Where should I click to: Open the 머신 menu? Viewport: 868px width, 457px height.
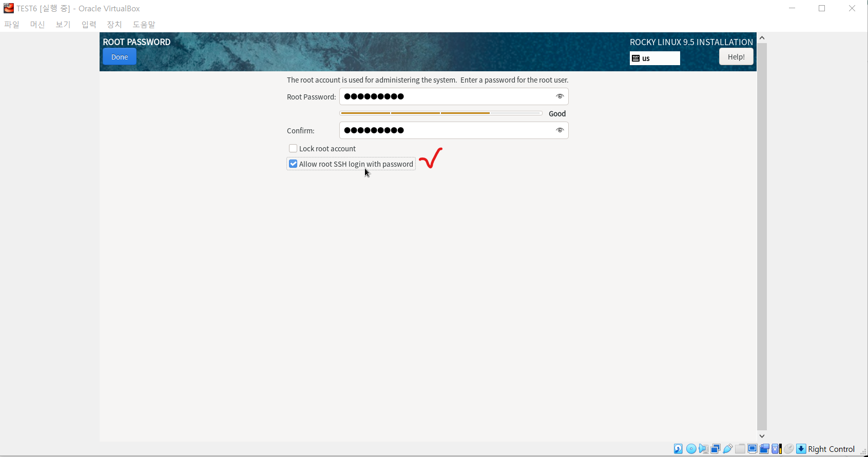(37, 25)
